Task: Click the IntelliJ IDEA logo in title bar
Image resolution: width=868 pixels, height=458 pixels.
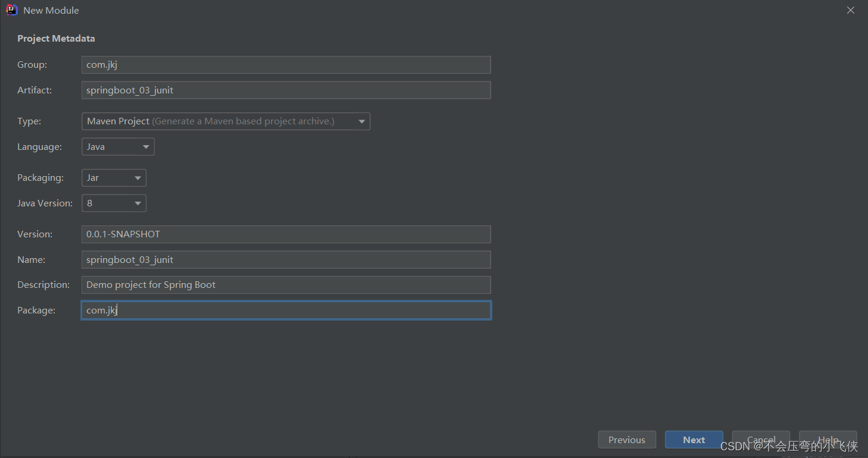Action: pos(12,10)
